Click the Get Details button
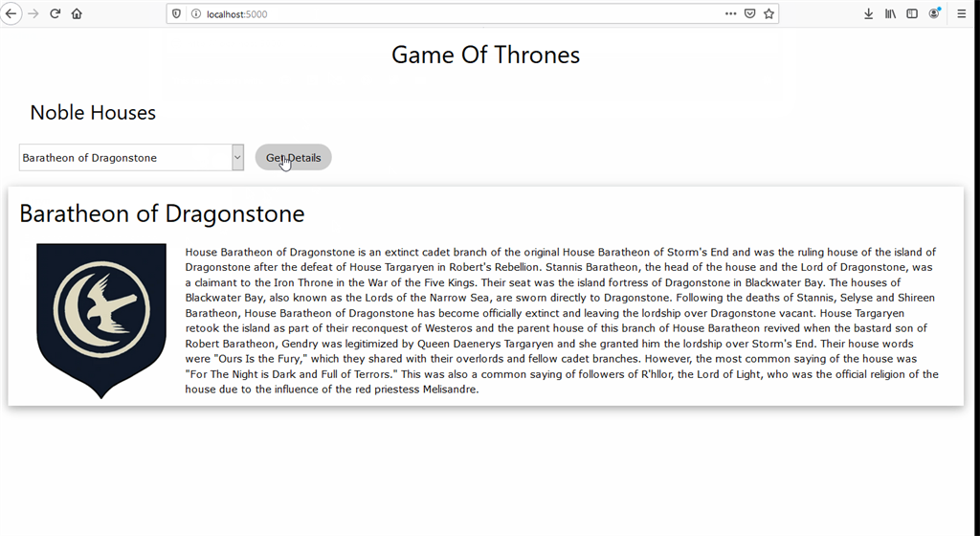 point(293,157)
